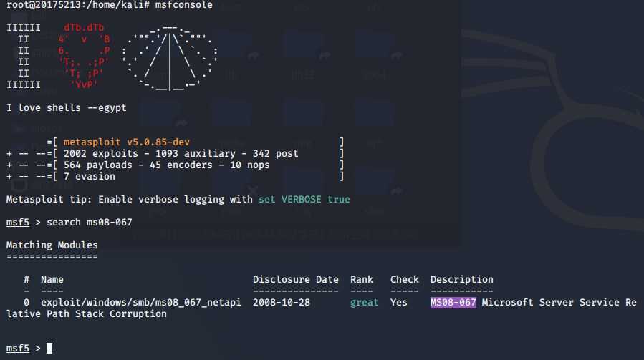This screenshot has height=360, width=644.
Task: Click the 'Disclosure Date' column header
Action: [296, 280]
